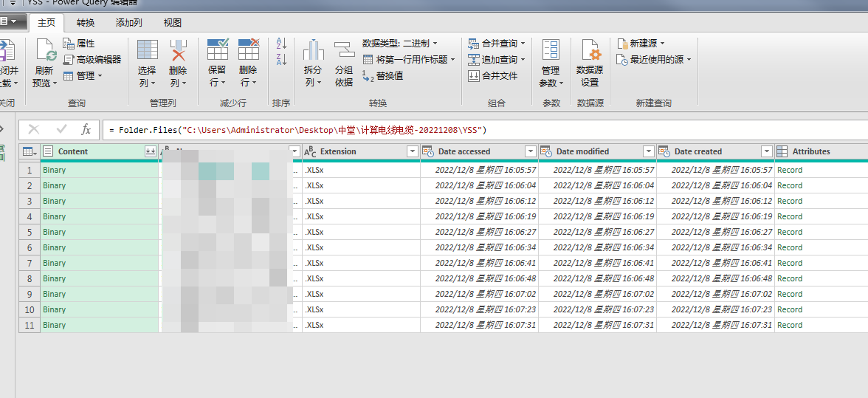Open 属性 properties in the query group
Screen dimensions: 868x398
pos(79,43)
